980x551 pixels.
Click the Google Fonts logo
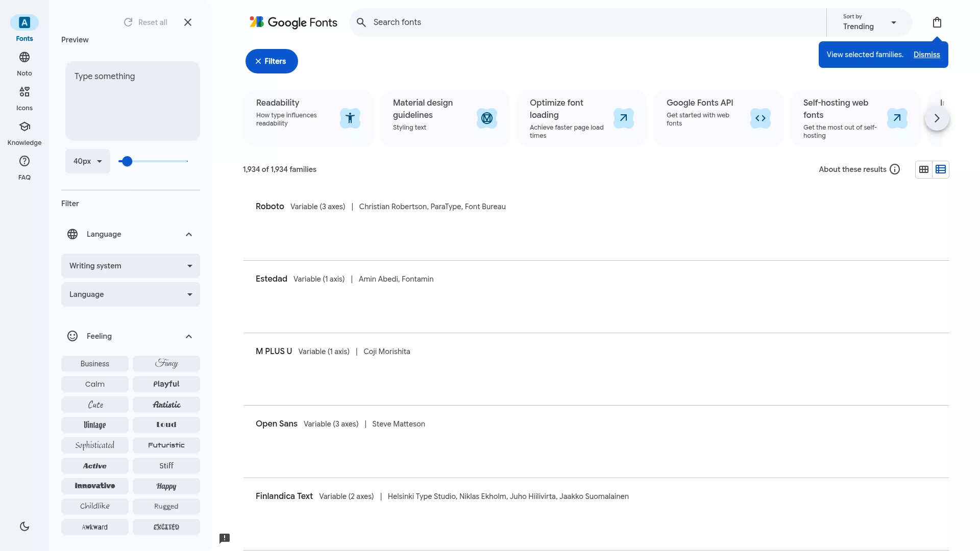coord(293,22)
